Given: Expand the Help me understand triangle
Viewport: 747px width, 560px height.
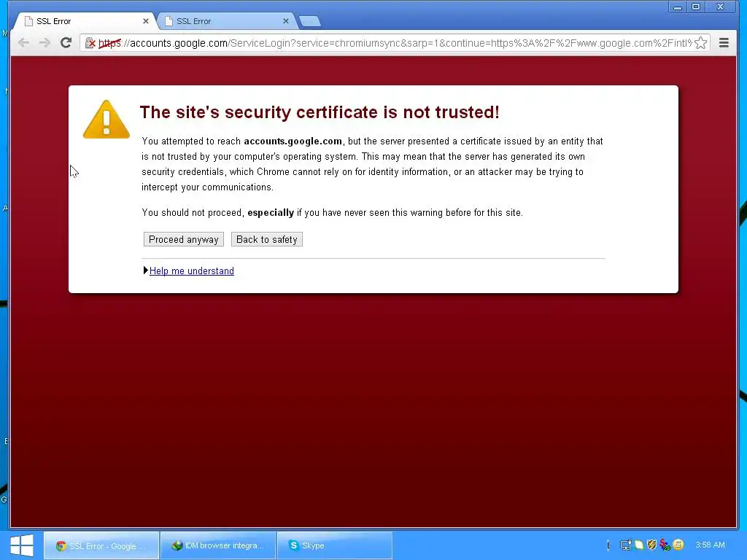Looking at the screenshot, I should coord(146,271).
